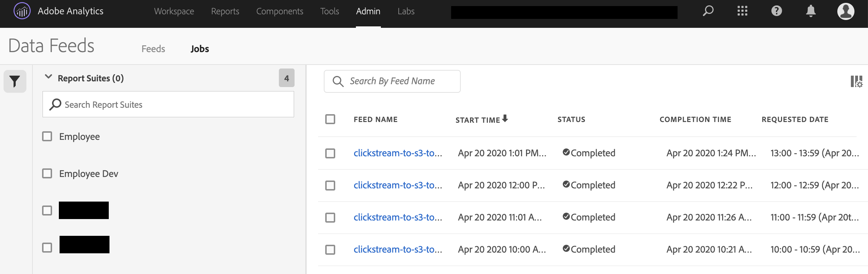Sort by Completion Time column header

pyautogui.click(x=695, y=120)
